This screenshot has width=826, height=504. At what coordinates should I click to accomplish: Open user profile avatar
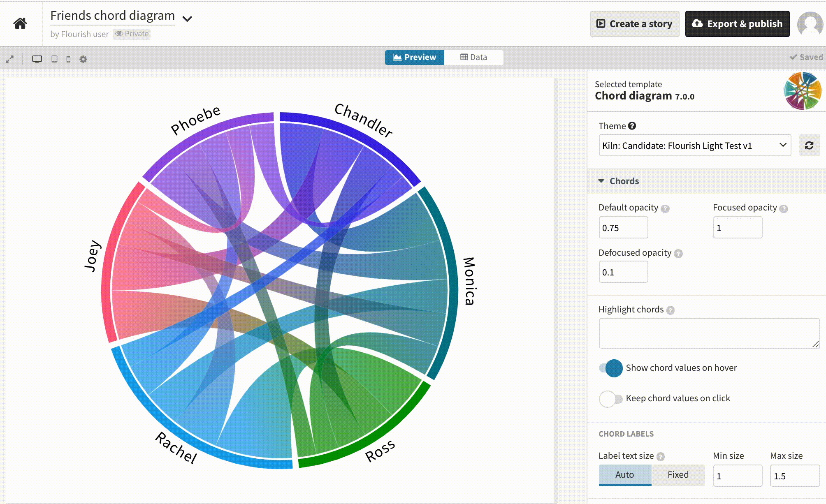coord(810,24)
